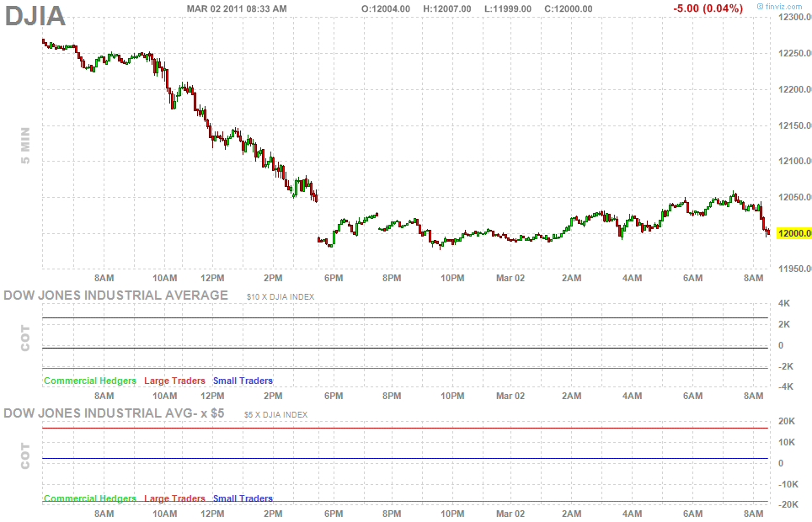Click 4AM on the price chart time axis
Viewport: 812px width, 522px height.
[x=633, y=278]
